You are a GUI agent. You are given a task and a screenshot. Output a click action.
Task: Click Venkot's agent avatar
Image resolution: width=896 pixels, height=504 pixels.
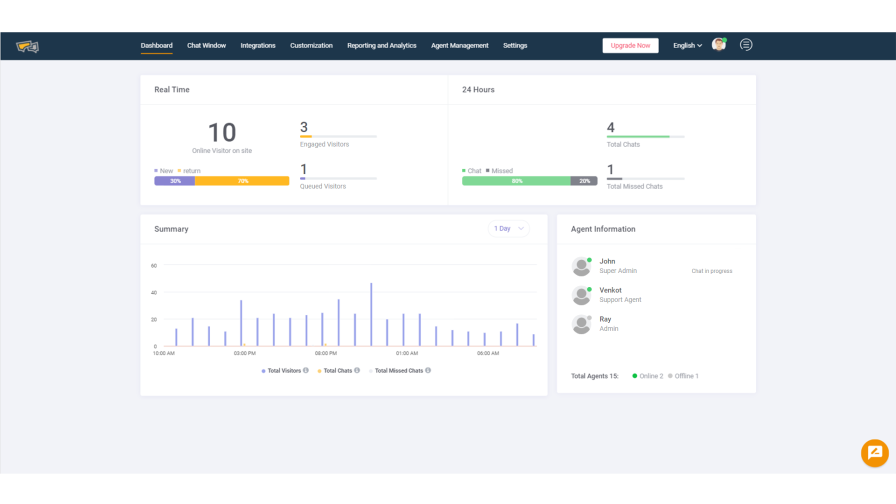pyautogui.click(x=581, y=295)
